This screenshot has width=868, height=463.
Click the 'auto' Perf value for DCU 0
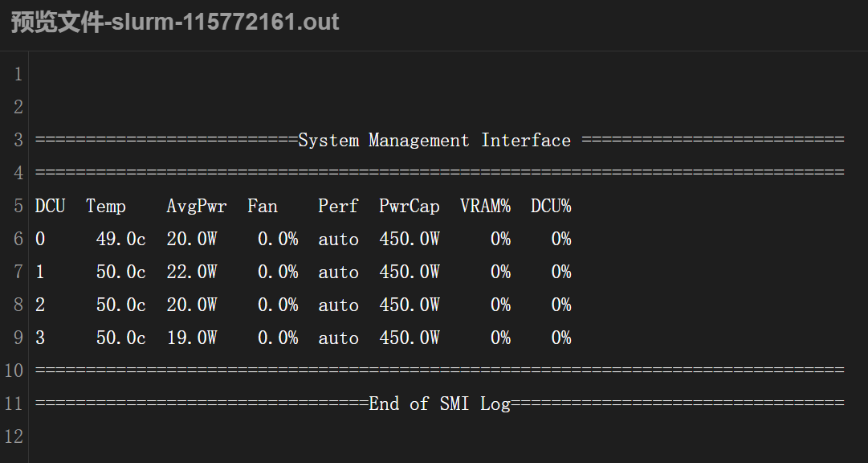click(x=338, y=240)
